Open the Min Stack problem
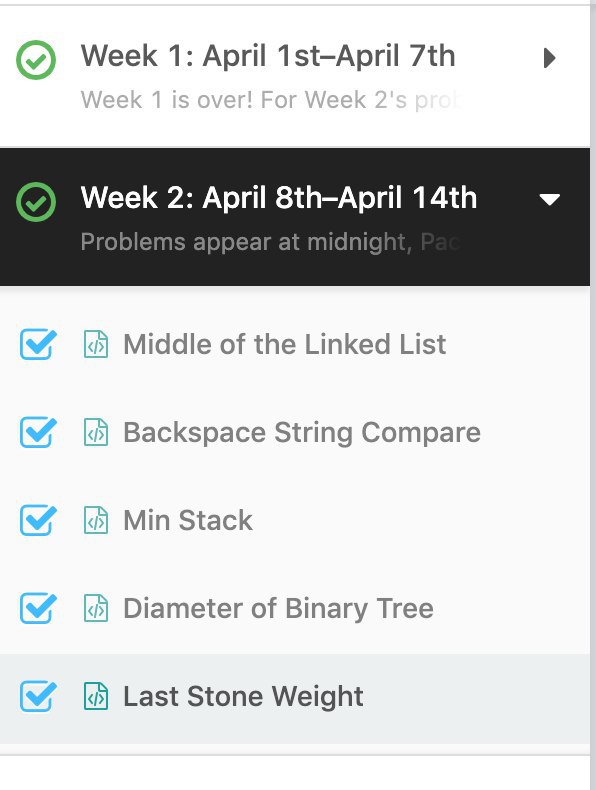Screen dimensions: 596x790 click(x=188, y=520)
